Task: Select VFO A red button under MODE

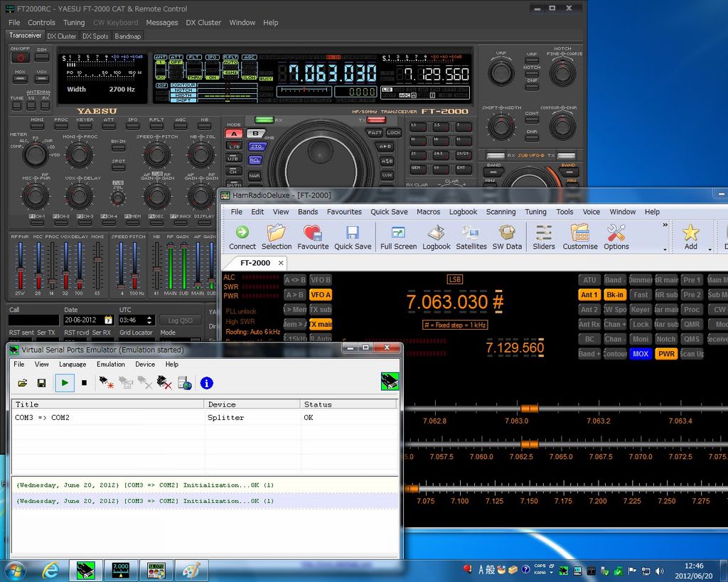Action: 233,134
